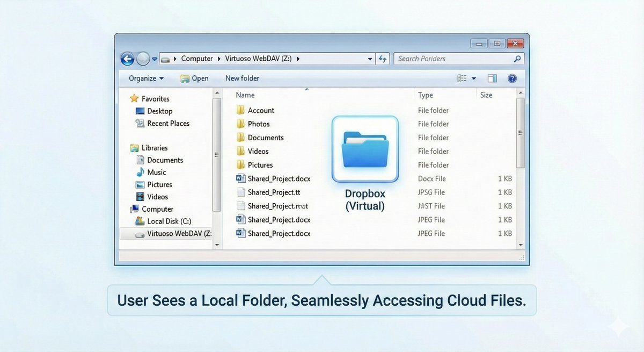Viewport: 644px width, 352px height.
Task: Click the Preview pane icon on the toolbar
Action: click(x=492, y=78)
